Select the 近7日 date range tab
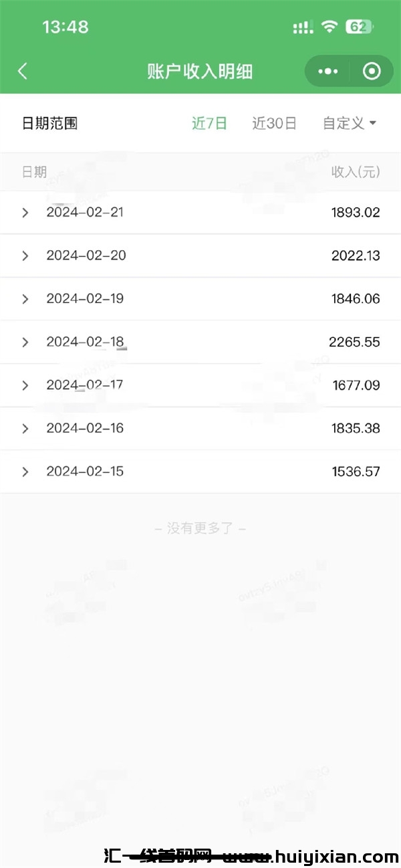This screenshot has width=401, height=868. (209, 123)
